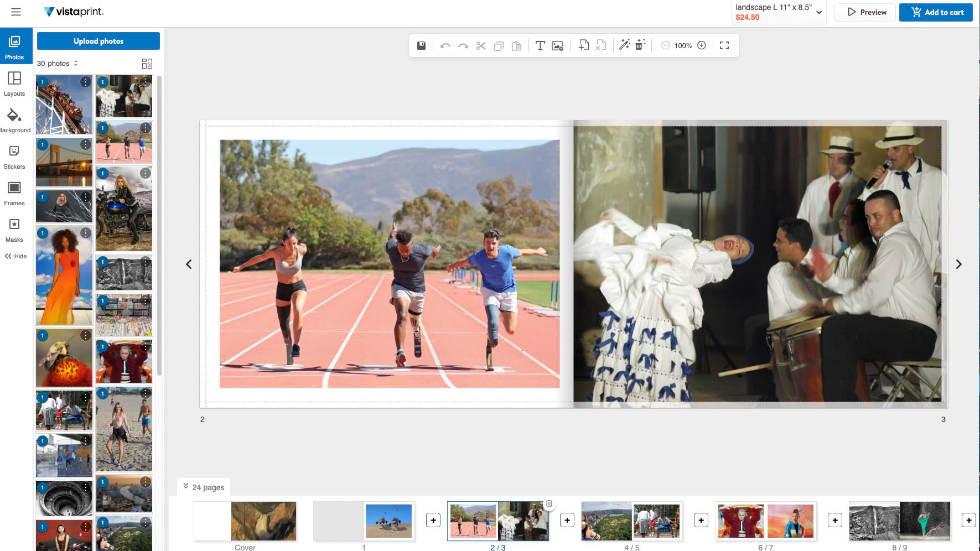Switch to the Background tab
This screenshot has height=551, width=980.
tap(14, 121)
